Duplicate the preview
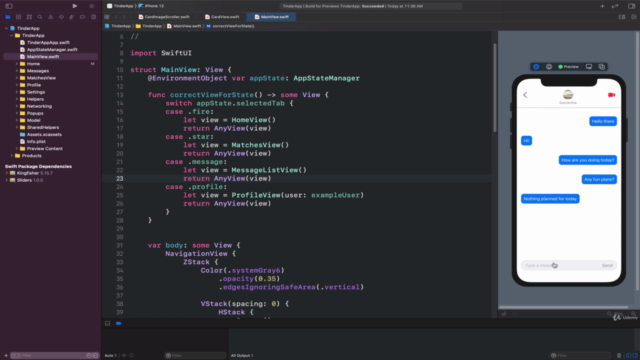 (x=602, y=67)
